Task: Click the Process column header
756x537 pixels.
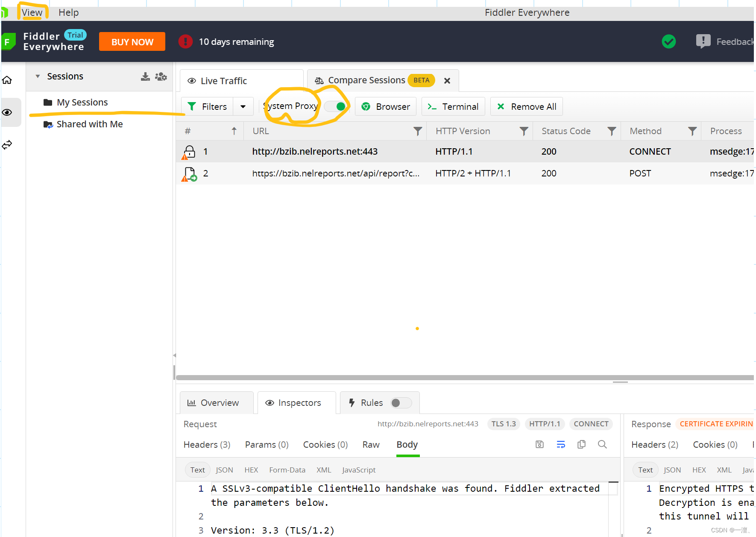Action: [726, 131]
